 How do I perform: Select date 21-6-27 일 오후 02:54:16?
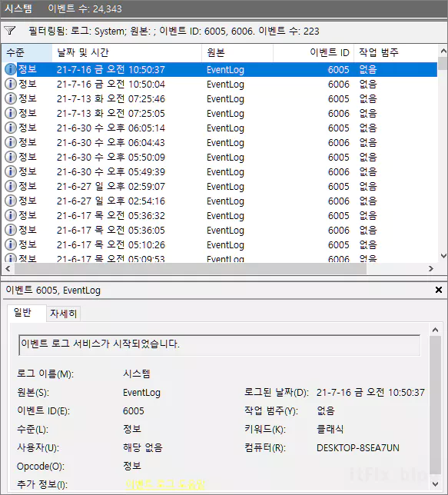pyautogui.click(x=111, y=201)
